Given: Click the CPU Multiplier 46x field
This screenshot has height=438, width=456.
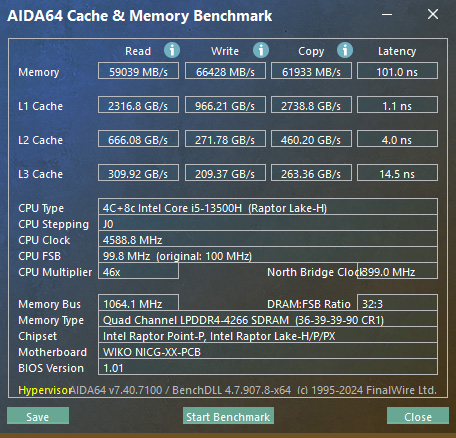Looking at the screenshot, I should tap(138, 271).
